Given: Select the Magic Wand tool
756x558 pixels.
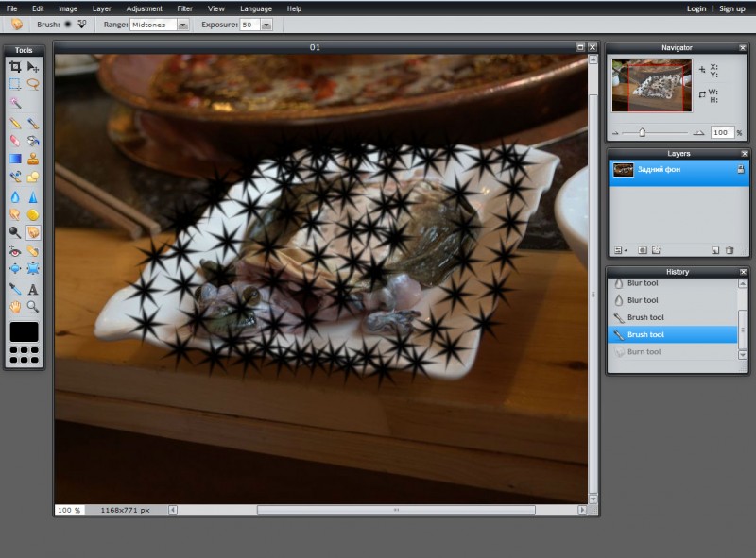Looking at the screenshot, I should (15, 103).
